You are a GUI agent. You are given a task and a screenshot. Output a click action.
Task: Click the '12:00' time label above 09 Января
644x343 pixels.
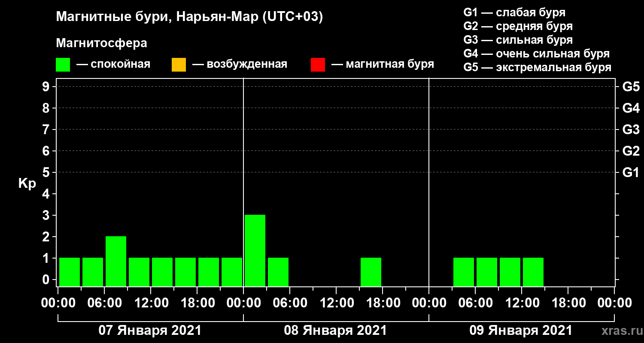[x=522, y=303]
